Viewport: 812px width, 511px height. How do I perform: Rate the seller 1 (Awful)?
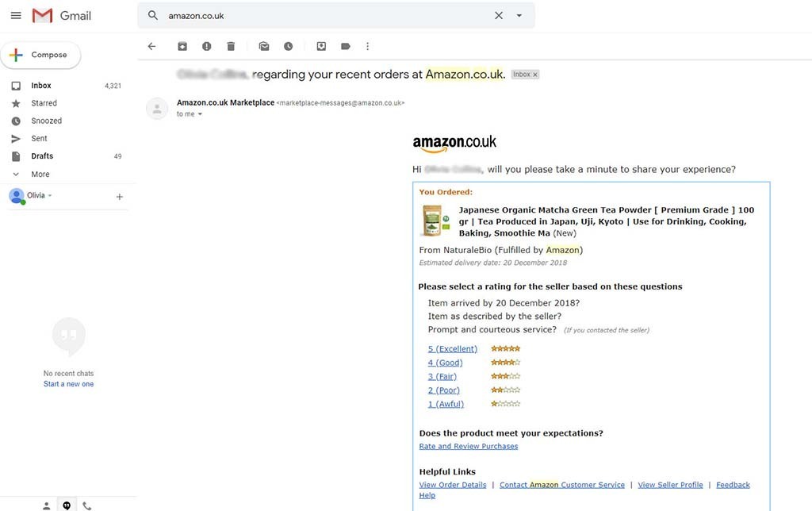[x=446, y=404]
